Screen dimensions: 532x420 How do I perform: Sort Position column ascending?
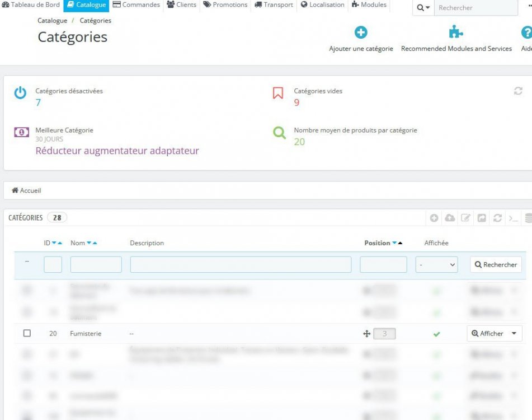pos(400,243)
